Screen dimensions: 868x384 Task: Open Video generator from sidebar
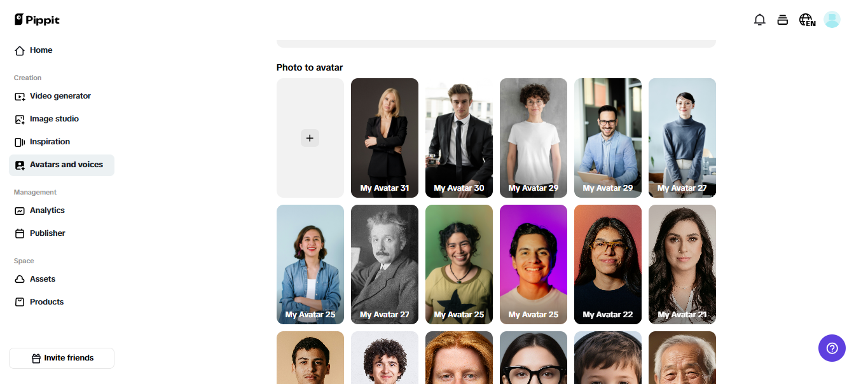pyautogui.click(x=60, y=96)
